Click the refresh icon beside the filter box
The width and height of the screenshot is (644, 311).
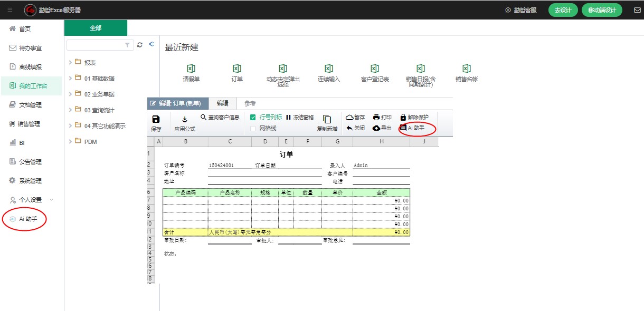[140, 45]
